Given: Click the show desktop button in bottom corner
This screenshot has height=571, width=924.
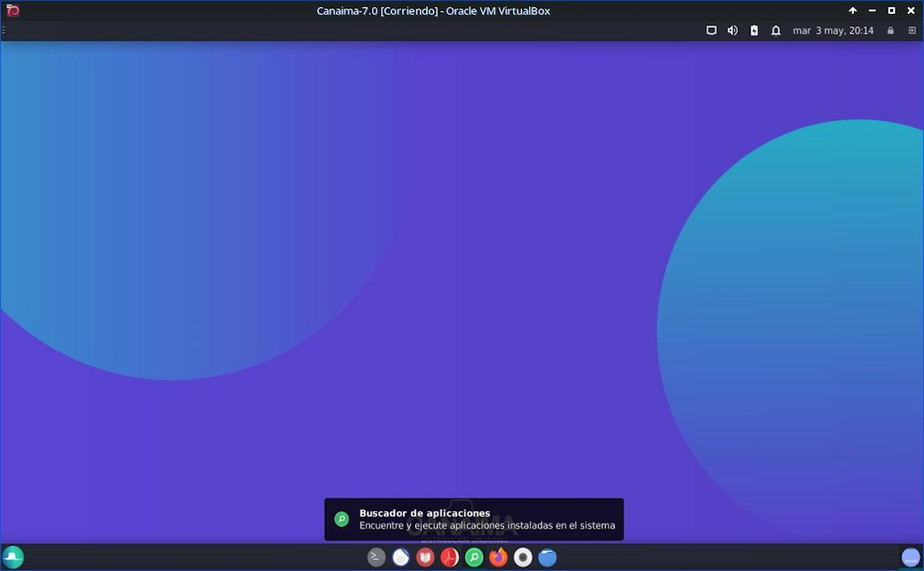Looking at the screenshot, I should [910, 557].
